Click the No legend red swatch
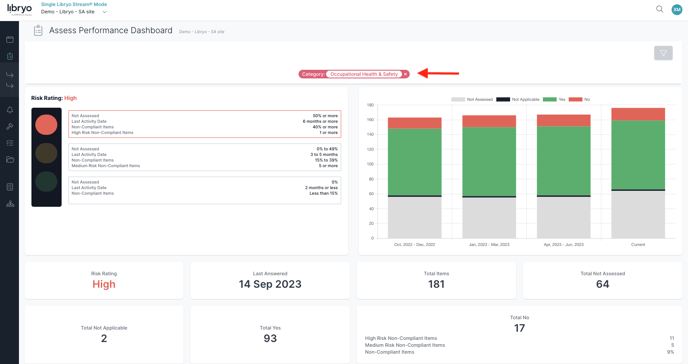 pos(575,100)
